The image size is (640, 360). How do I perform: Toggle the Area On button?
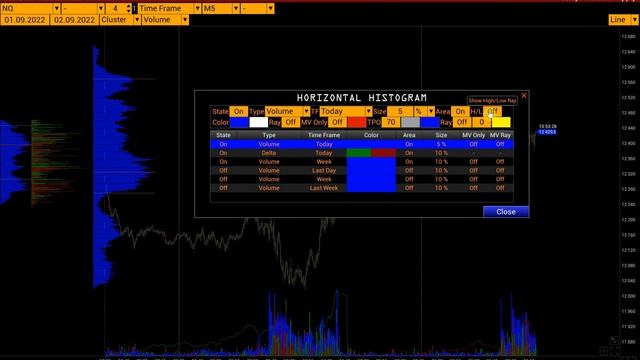click(460, 111)
